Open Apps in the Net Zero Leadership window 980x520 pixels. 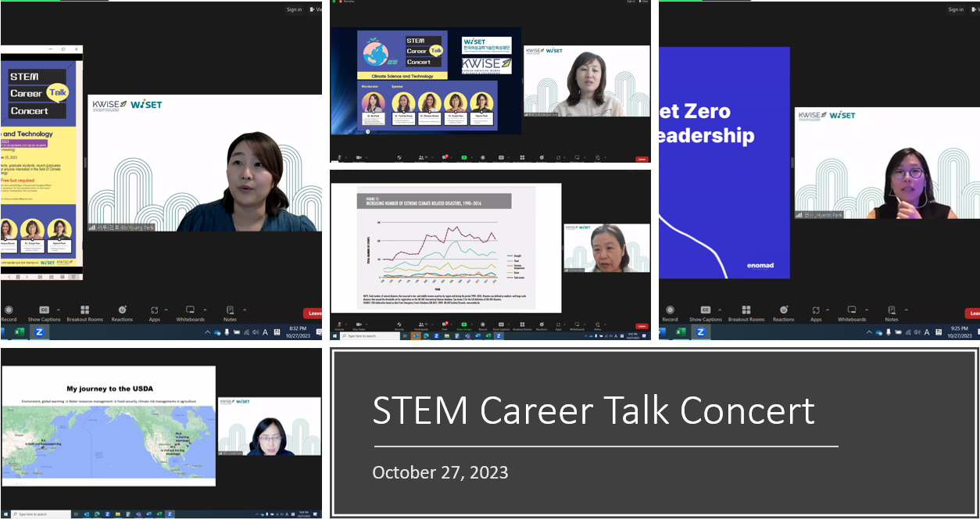(816, 313)
